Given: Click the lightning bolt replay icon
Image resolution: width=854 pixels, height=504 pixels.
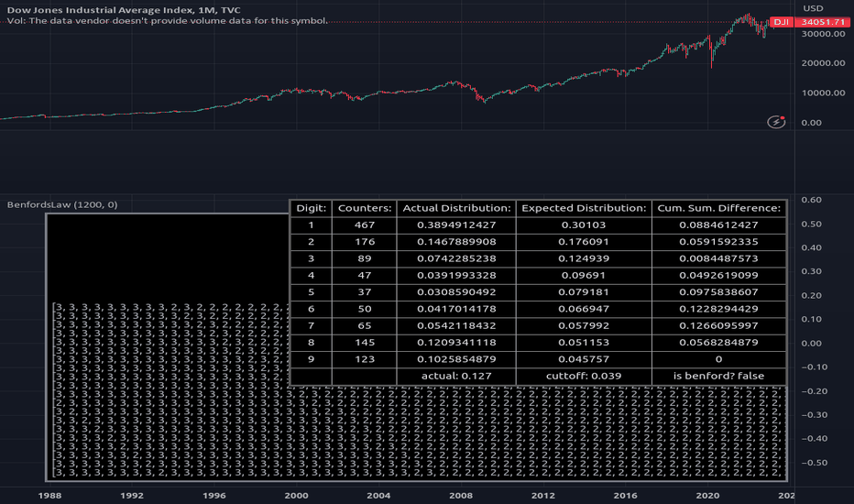Looking at the screenshot, I should 776,122.
